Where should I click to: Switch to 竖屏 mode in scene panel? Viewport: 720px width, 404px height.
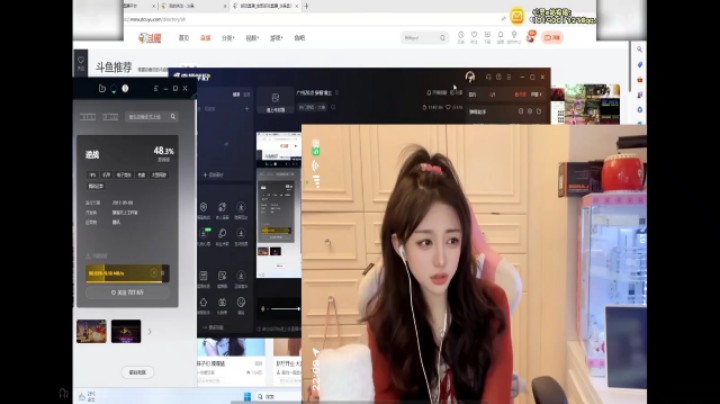tap(247, 94)
